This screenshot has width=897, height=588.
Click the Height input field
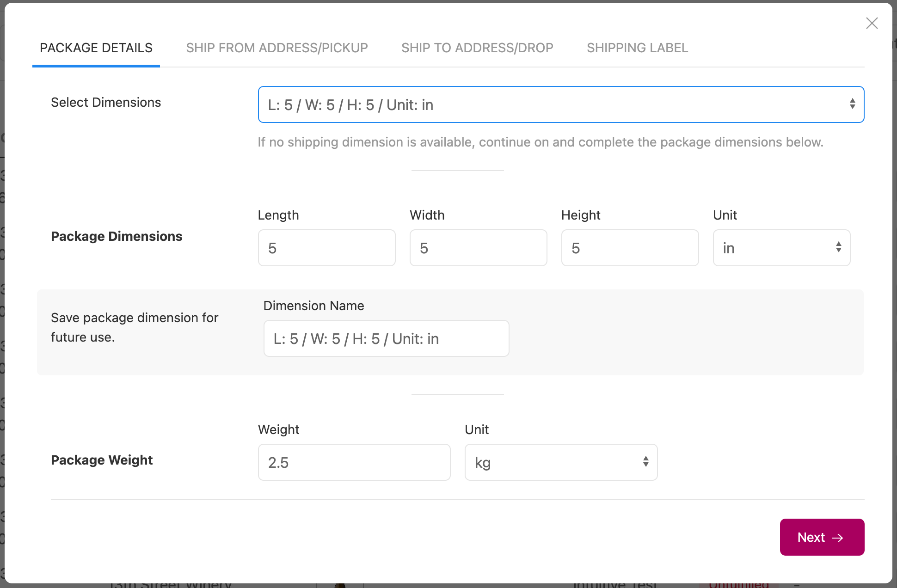630,248
